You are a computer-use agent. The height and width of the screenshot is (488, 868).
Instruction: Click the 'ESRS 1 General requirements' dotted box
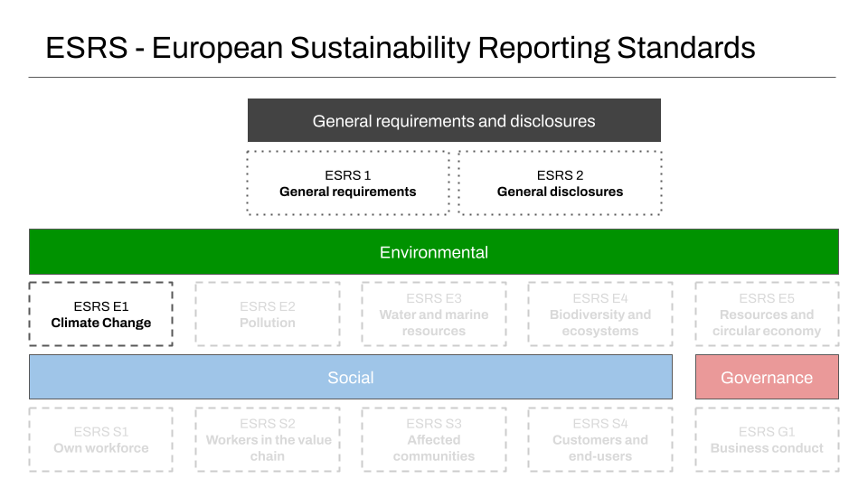coord(347,183)
